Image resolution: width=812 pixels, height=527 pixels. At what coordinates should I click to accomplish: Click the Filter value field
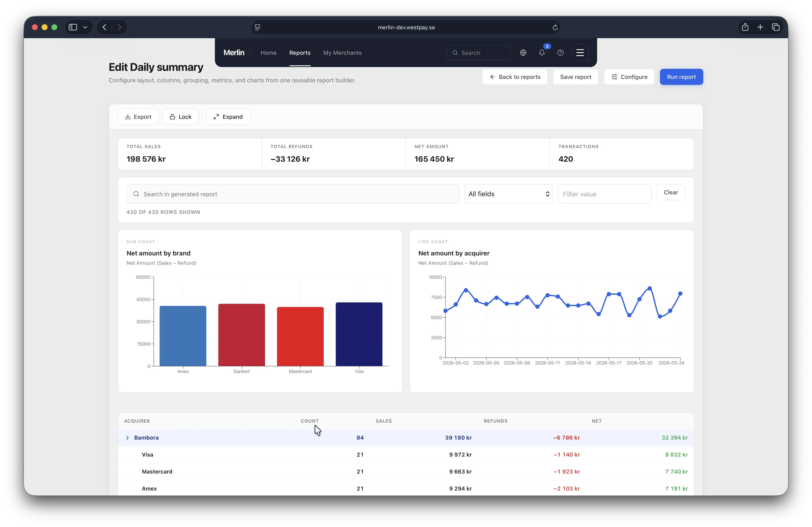pos(604,194)
